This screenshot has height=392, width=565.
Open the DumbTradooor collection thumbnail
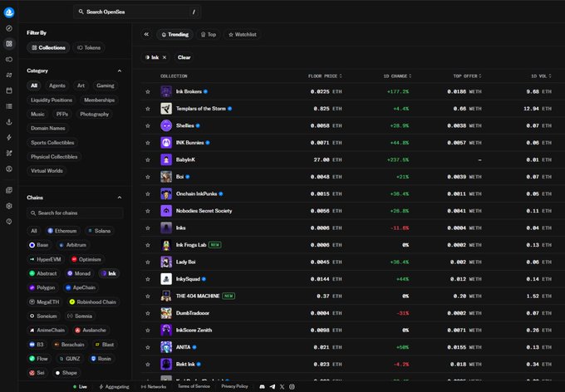click(166, 313)
